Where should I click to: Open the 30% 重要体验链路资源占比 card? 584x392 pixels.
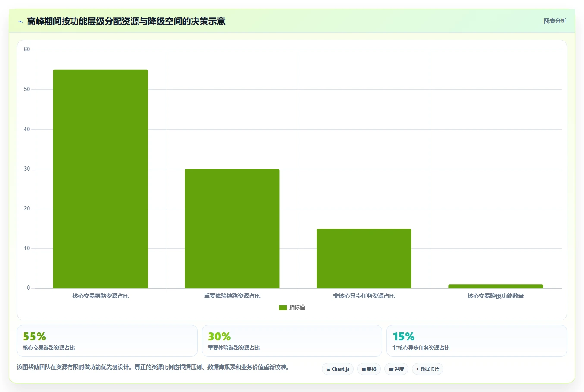292,341
